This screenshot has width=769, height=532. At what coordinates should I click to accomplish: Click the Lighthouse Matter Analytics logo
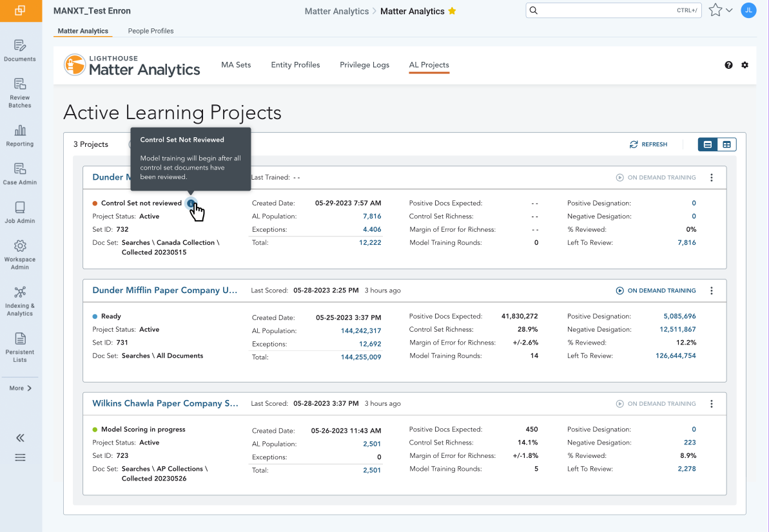point(132,65)
